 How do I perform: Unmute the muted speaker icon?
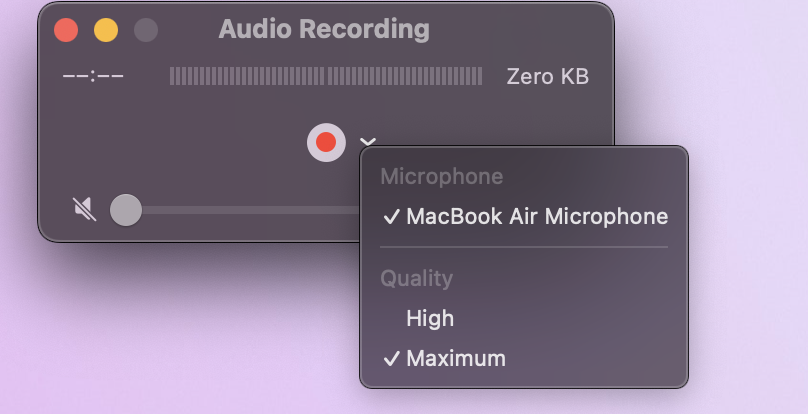tap(85, 209)
